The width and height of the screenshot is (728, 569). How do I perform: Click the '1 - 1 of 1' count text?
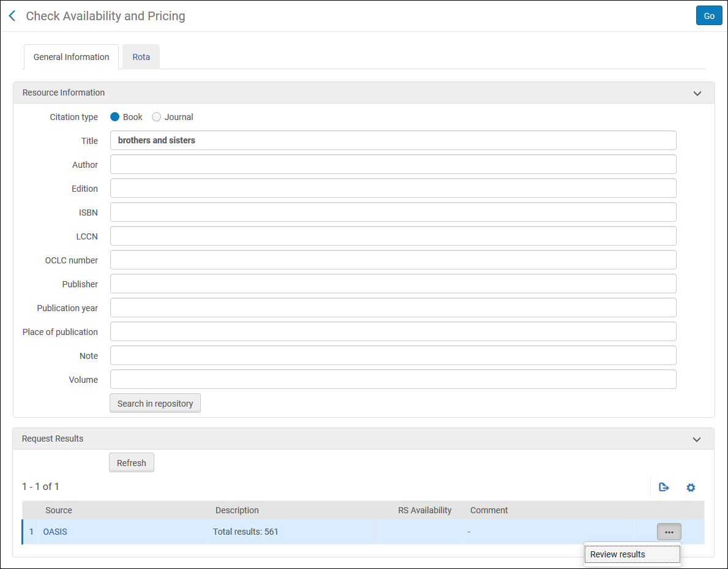tap(40, 486)
